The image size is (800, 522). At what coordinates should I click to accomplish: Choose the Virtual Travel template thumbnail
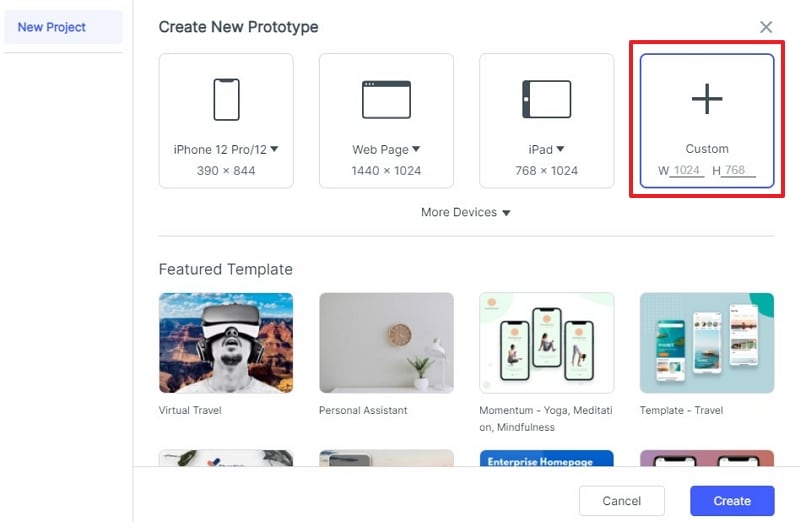tap(226, 343)
